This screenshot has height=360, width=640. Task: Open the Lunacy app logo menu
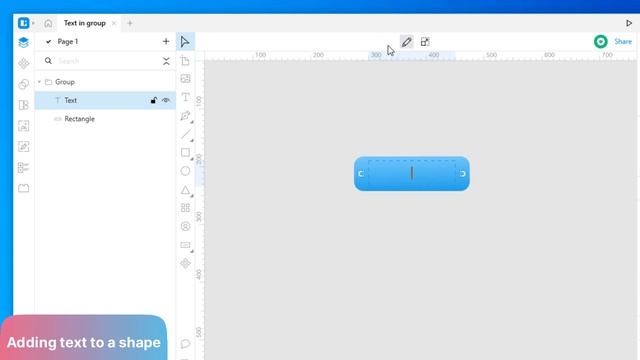24,23
